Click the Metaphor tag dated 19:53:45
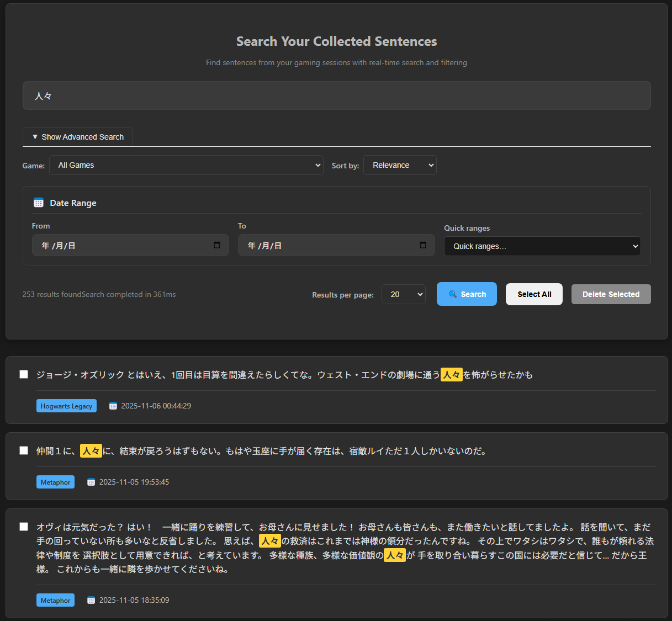 coord(55,482)
